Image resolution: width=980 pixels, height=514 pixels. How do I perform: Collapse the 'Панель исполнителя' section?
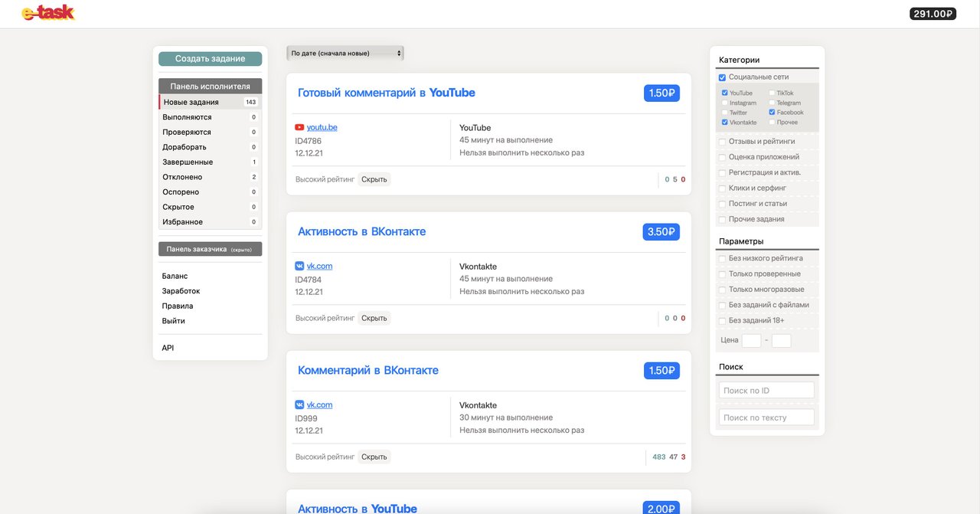tap(210, 87)
